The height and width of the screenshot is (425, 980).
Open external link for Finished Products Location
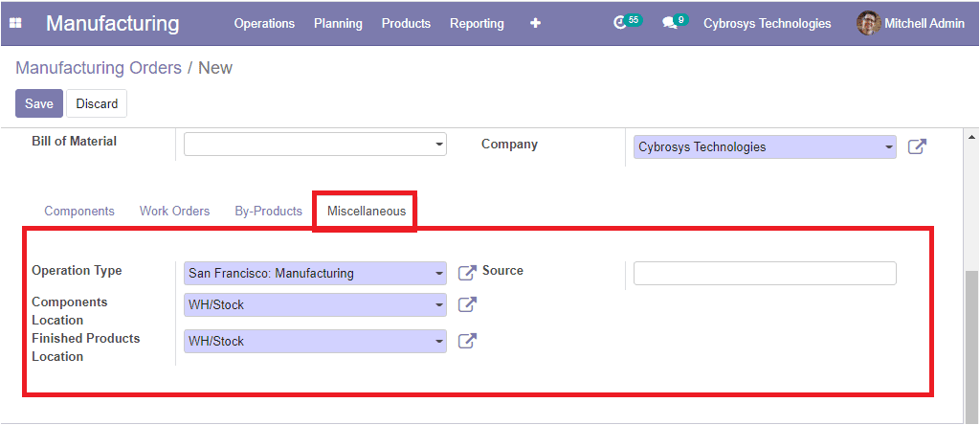[467, 341]
